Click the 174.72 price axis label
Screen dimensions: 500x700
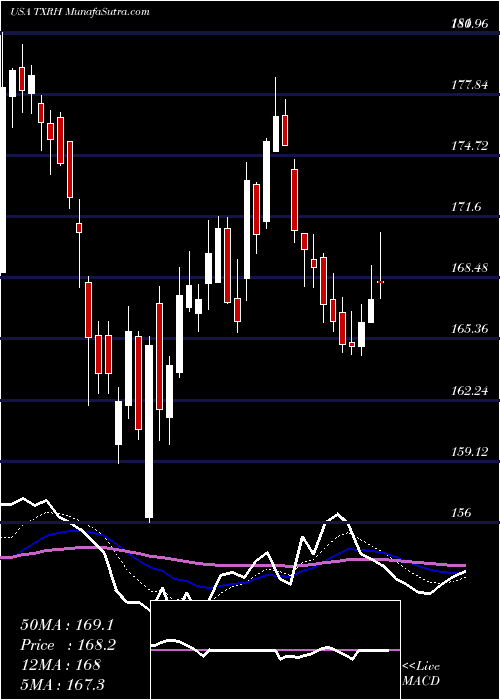coord(470,145)
